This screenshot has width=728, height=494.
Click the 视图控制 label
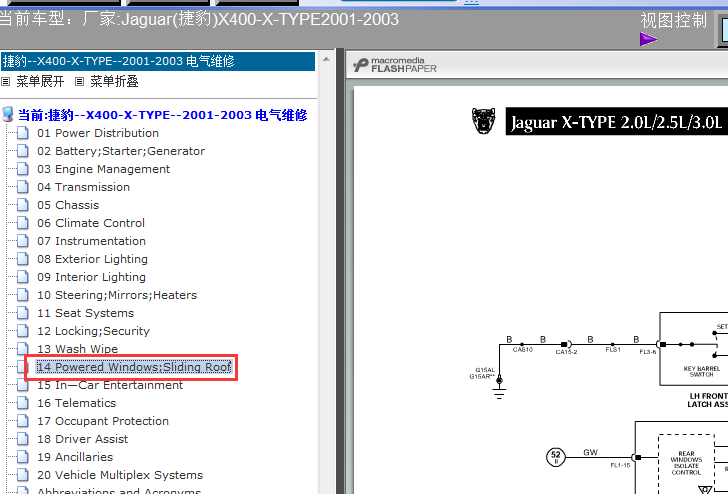[673, 20]
